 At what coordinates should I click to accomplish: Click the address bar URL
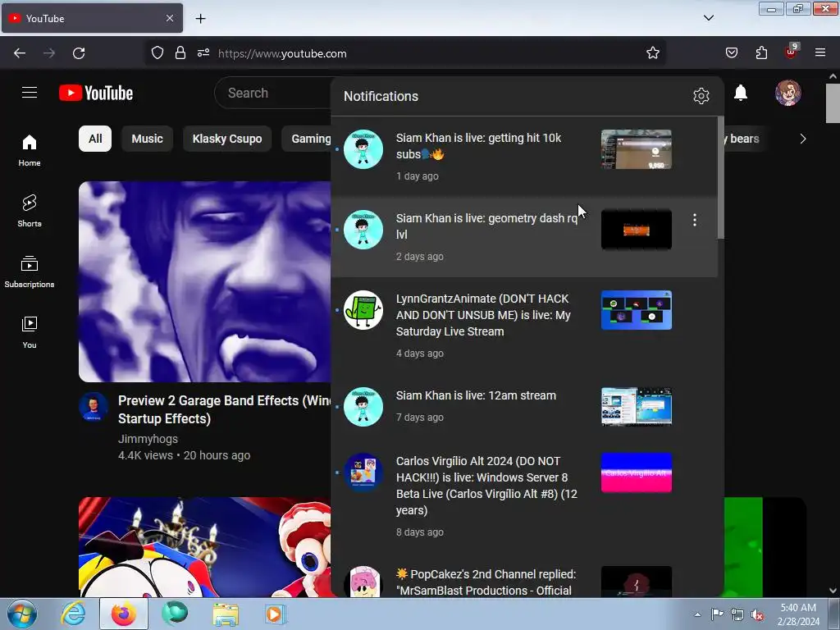(x=282, y=53)
